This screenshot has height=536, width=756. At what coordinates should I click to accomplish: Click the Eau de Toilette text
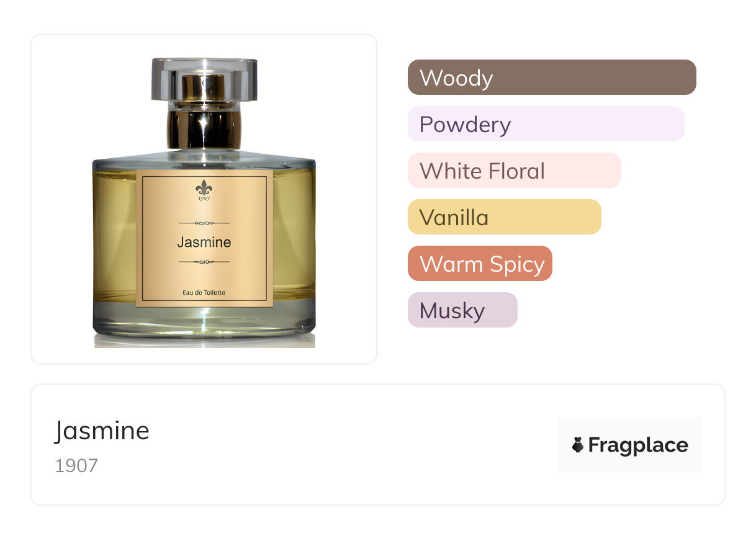tap(204, 292)
